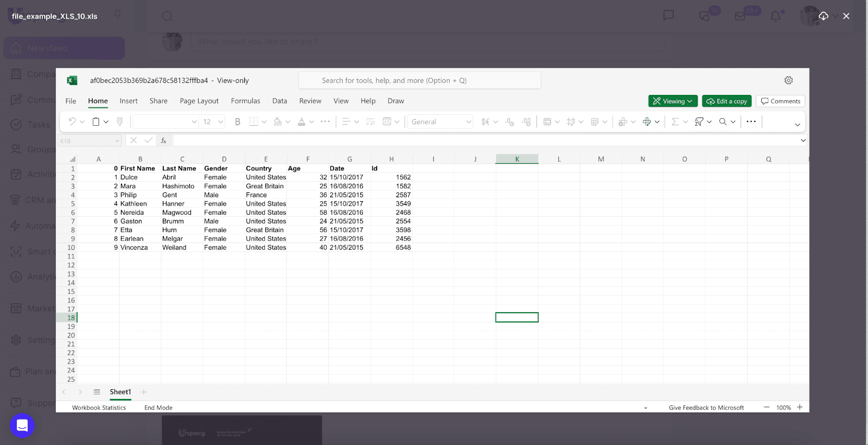Viewport: 868px width, 445px height.
Task: Click the Find magnifier icon in ribbon
Action: pos(723,122)
